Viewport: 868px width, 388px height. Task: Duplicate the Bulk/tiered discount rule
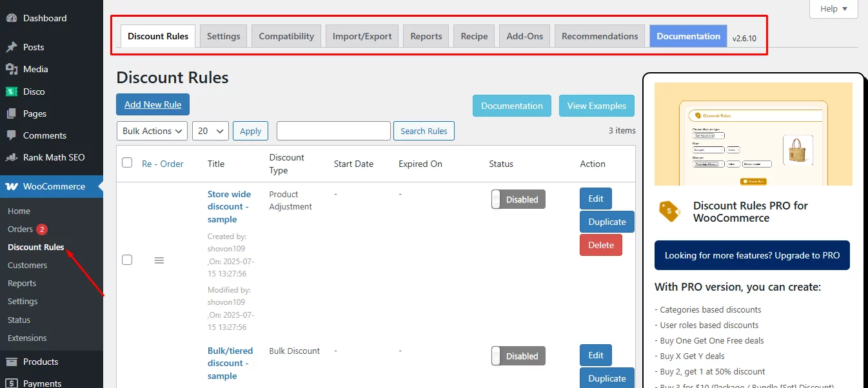click(x=607, y=378)
